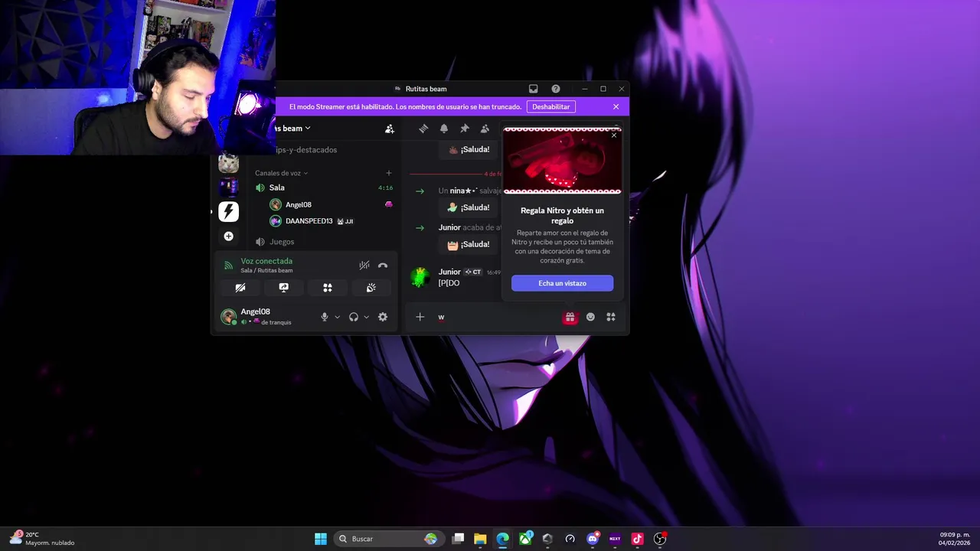
Task: Click the invite people icon beside server name
Action: pos(390,129)
